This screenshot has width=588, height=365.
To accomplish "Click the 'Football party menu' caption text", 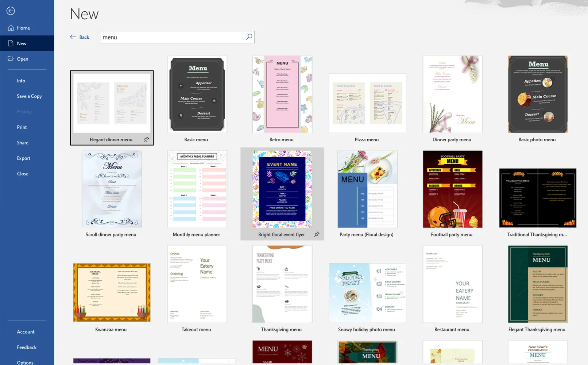I will pyautogui.click(x=452, y=234).
